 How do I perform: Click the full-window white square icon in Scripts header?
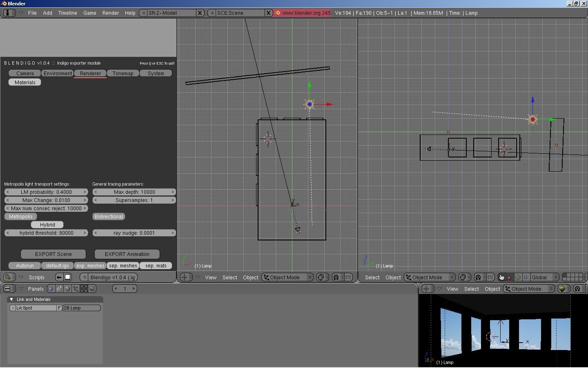(68, 277)
